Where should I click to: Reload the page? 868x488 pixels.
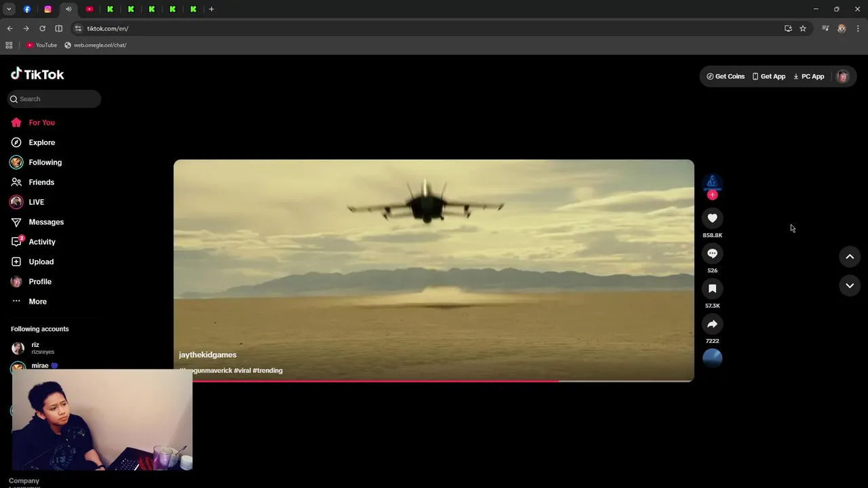(x=42, y=28)
